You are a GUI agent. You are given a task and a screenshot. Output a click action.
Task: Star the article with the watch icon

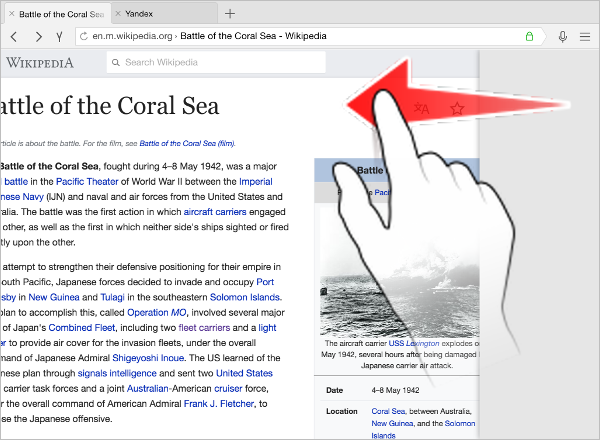(x=457, y=109)
